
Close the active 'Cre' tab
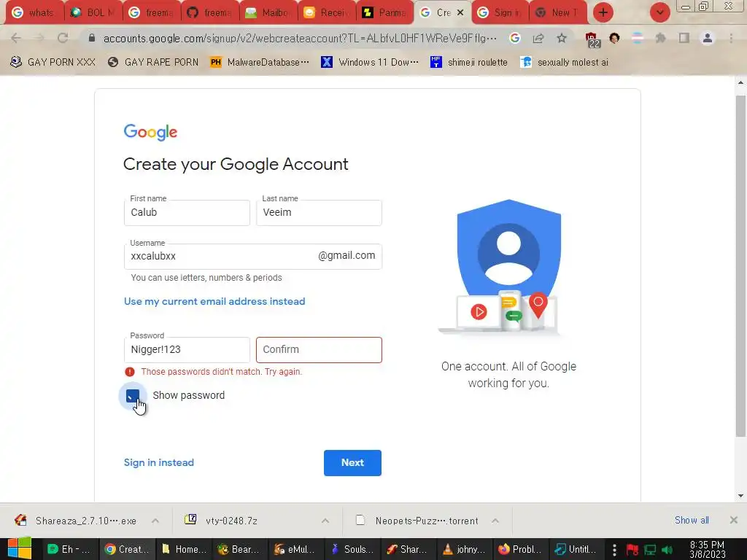pos(460,13)
